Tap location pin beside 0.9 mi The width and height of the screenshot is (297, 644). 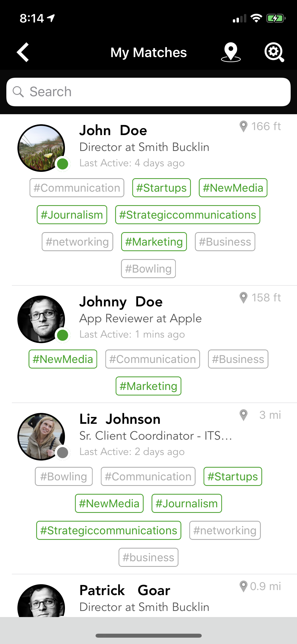pyautogui.click(x=243, y=586)
